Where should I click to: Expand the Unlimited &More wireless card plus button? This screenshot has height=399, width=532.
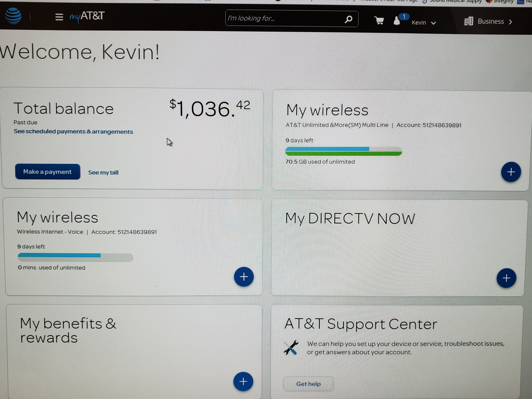click(511, 172)
